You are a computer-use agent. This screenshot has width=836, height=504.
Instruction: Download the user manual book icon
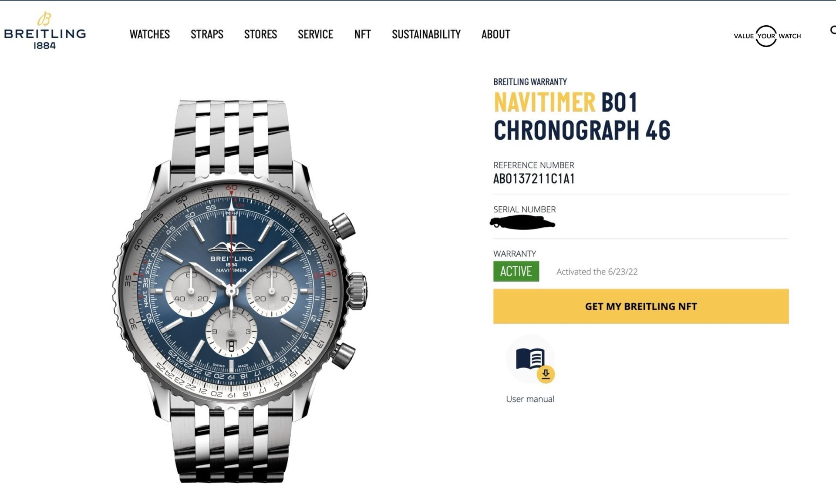tap(530, 359)
